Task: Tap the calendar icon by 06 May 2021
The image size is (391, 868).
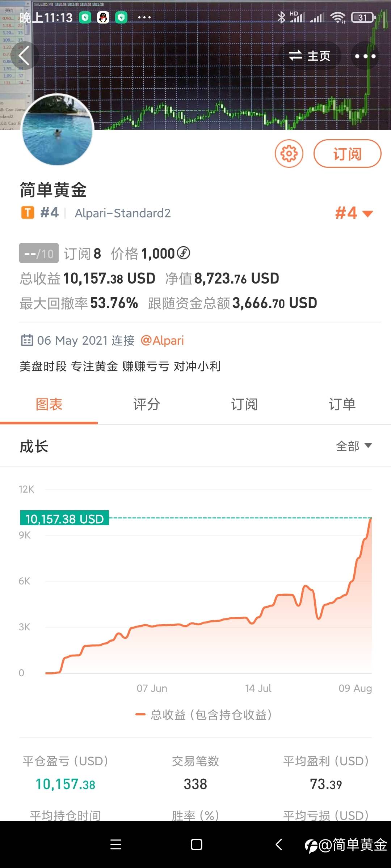Action: point(27,340)
